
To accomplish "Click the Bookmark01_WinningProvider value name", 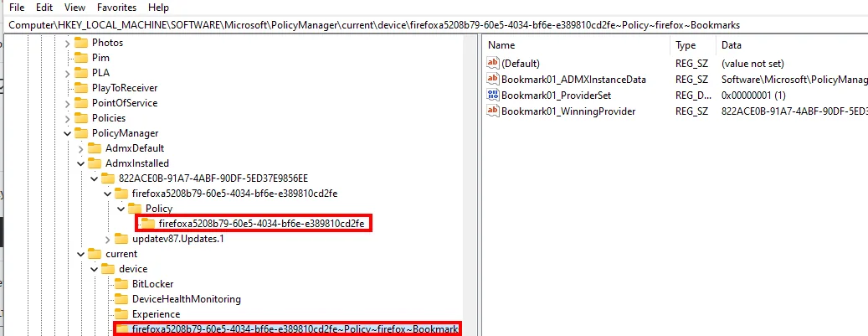I will (568, 111).
